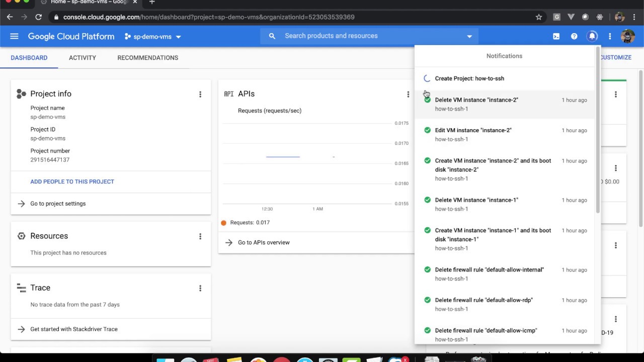Click the main page vertical scrollbar
644x362 pixels.
[641, 149]
